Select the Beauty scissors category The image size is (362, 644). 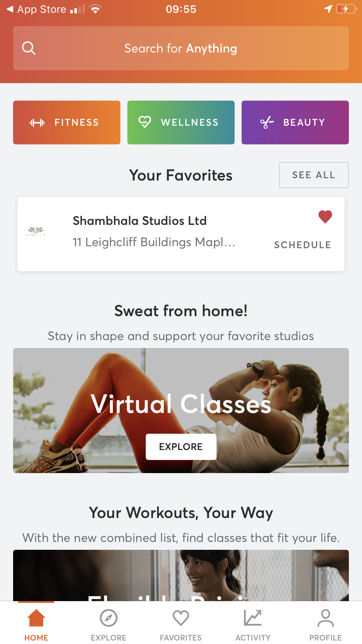coord(295,123)
